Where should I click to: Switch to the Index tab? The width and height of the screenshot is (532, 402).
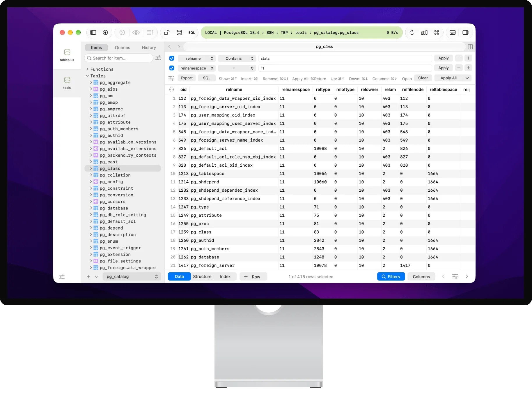(x=225, y=276)
